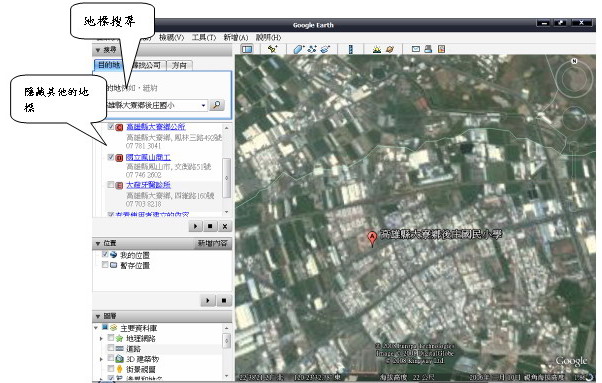Click the red D marker icon in results
This screenshot has width=602, height=383.
[x=119, y=158]
